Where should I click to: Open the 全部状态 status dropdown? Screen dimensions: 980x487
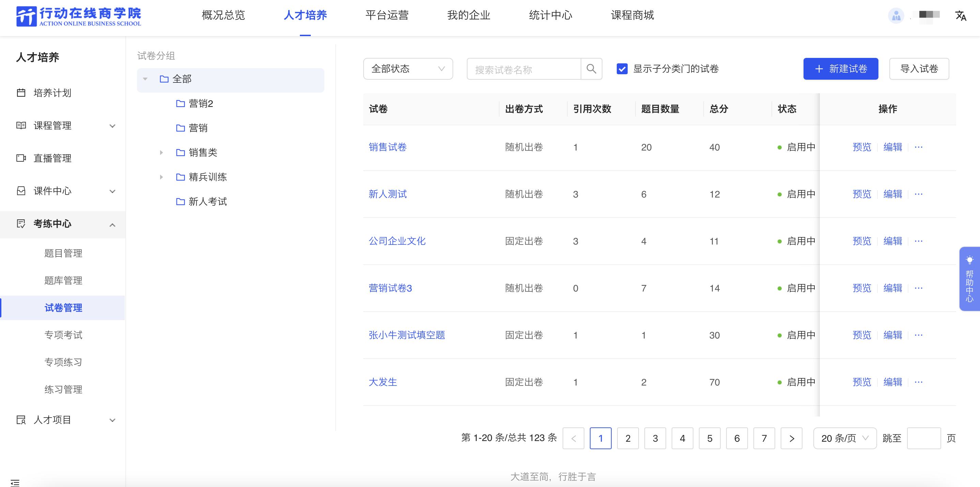408,69
